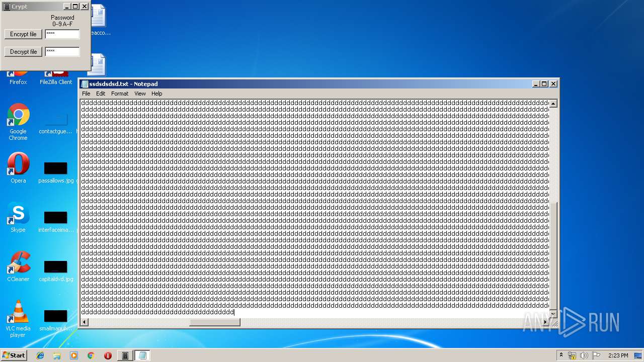Open the volume control in the tray

(584, 355)
